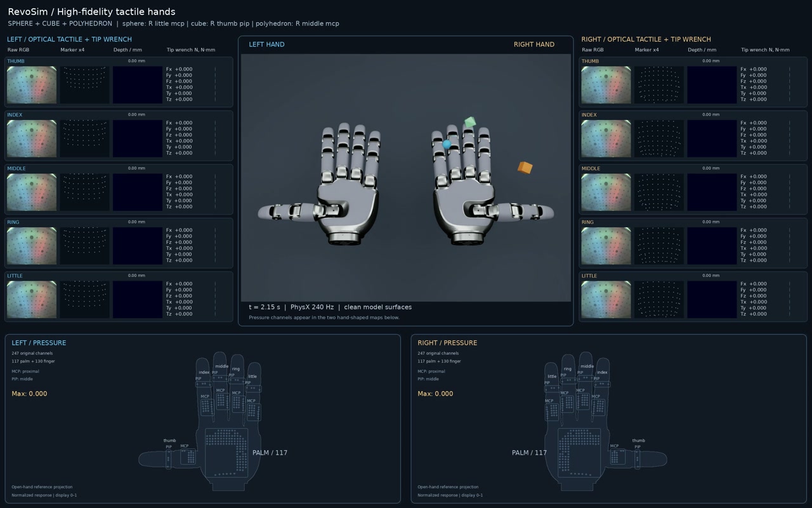Click the green polyhedron above the right hand
This screenshot has height=508, width=812.
pyautogui.click(x=469, y=122)
